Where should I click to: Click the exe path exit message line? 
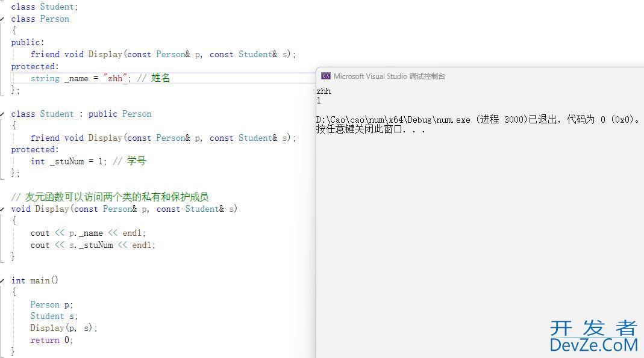[x=478, y=120]
